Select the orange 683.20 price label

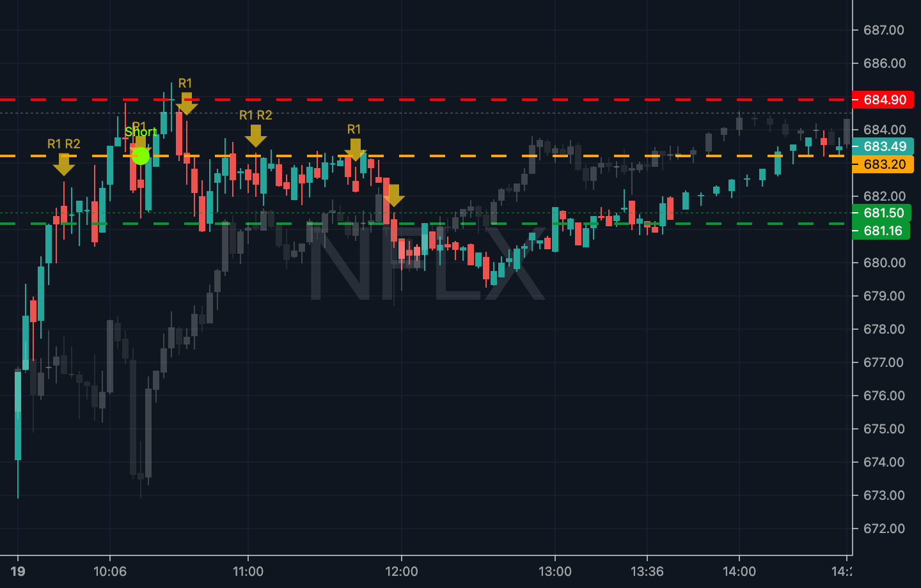coord(883,164)
